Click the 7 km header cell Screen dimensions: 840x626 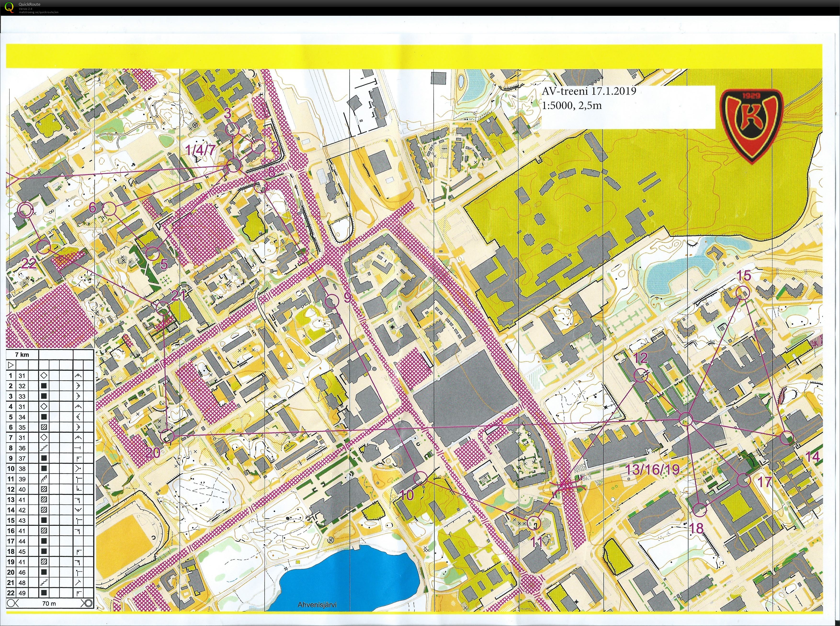(x=22, y=355)
